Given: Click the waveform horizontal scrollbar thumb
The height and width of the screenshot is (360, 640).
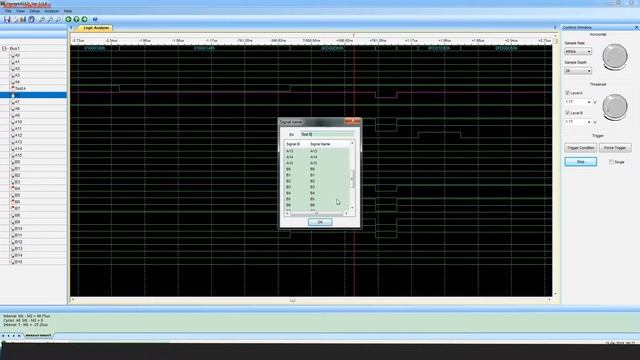Looking at the screenshot, I should tap(292, 300).
